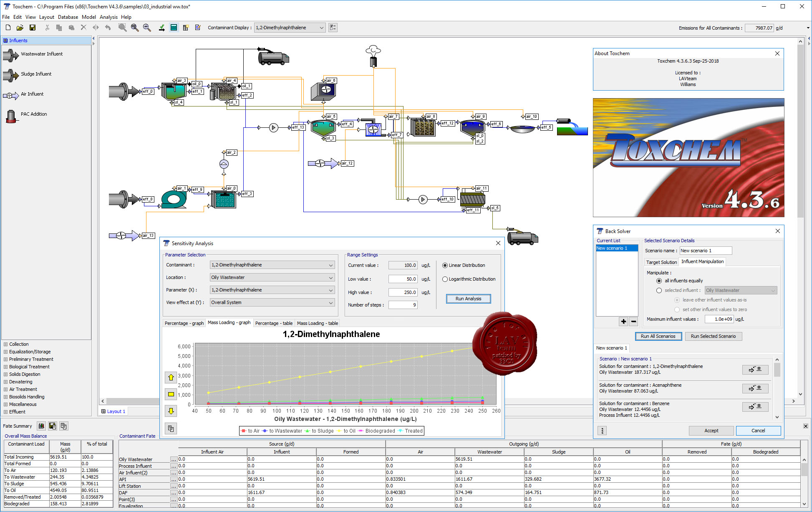Open the Parameter (X) dropdown
The width and height of the screenshot is (812, 512).
click(x=272, y=290)
